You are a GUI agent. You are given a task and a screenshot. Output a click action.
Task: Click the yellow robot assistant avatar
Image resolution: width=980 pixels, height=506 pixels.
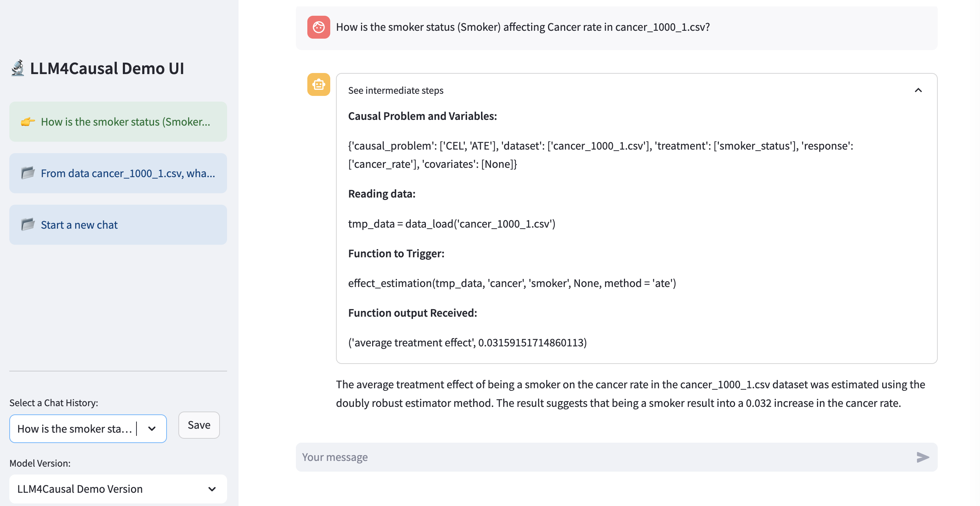(318, 84)
